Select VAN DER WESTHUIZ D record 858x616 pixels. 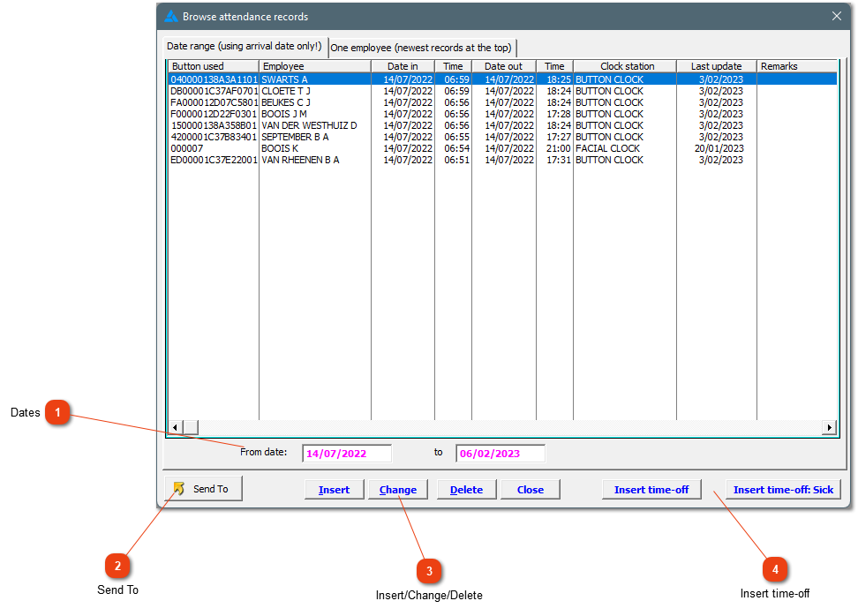tap(502, 125)
